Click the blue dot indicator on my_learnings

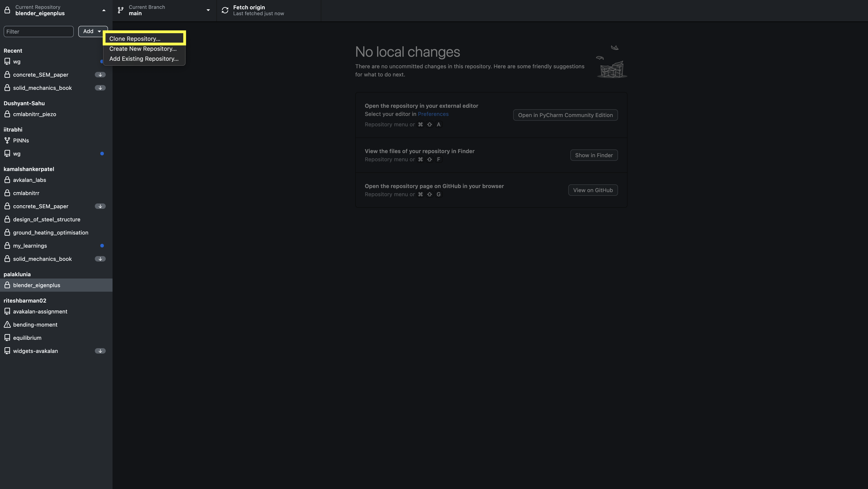coord(102,246)
